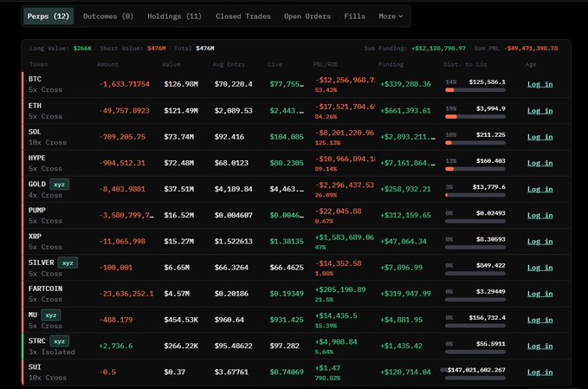Sort by the Value column header

tap(171, 64)
